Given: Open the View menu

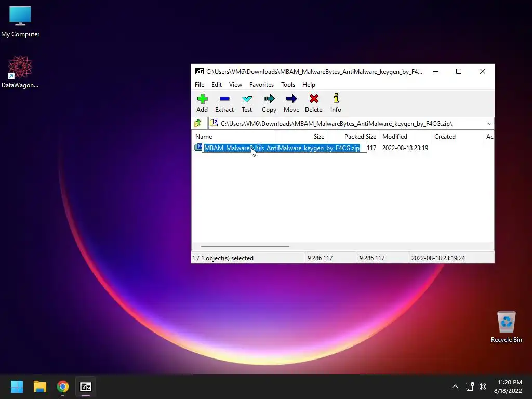Looking at the screenshot, I should coord(235,85).
